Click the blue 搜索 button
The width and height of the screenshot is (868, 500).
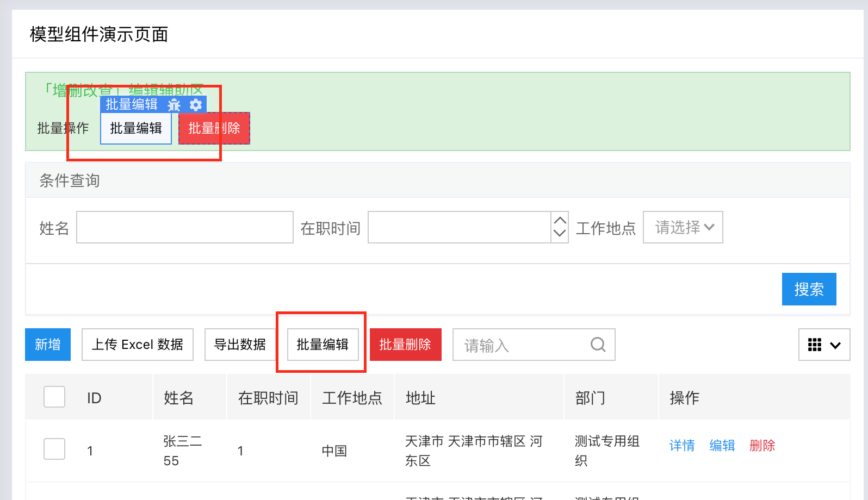(x=809, y=289)
